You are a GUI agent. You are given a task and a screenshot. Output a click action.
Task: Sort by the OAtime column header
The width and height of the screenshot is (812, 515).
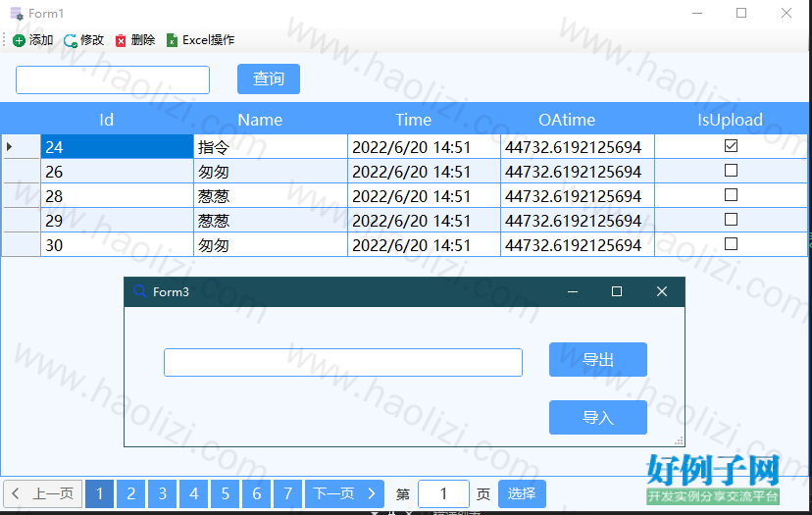[x=567, y=120]
